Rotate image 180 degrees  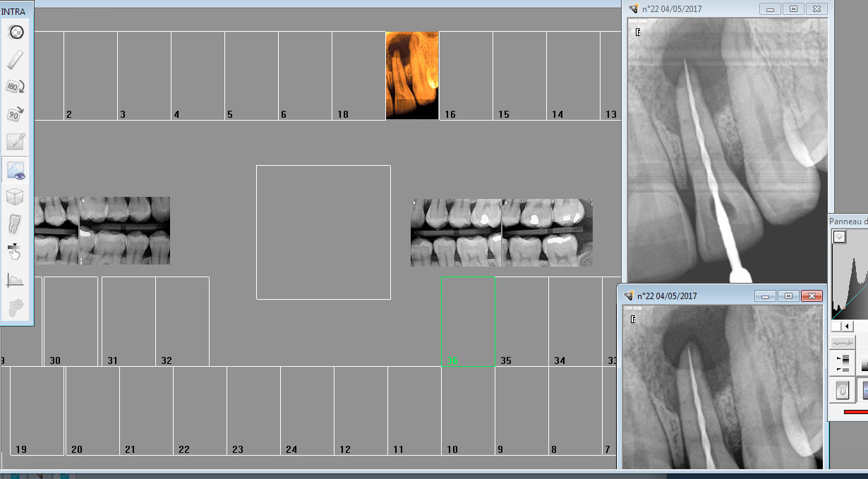pyautogui.click(x=16, y=87)
